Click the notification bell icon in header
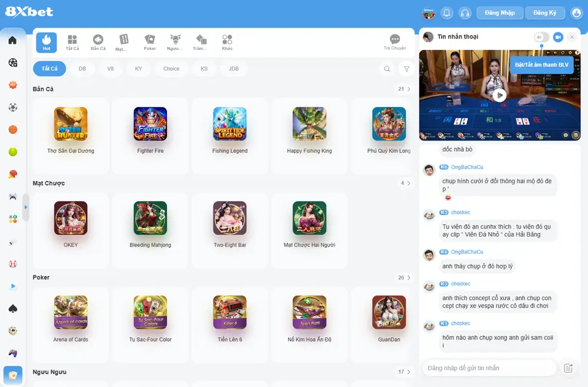This screenshot has height=387, width=588. (x=447, y=13)
